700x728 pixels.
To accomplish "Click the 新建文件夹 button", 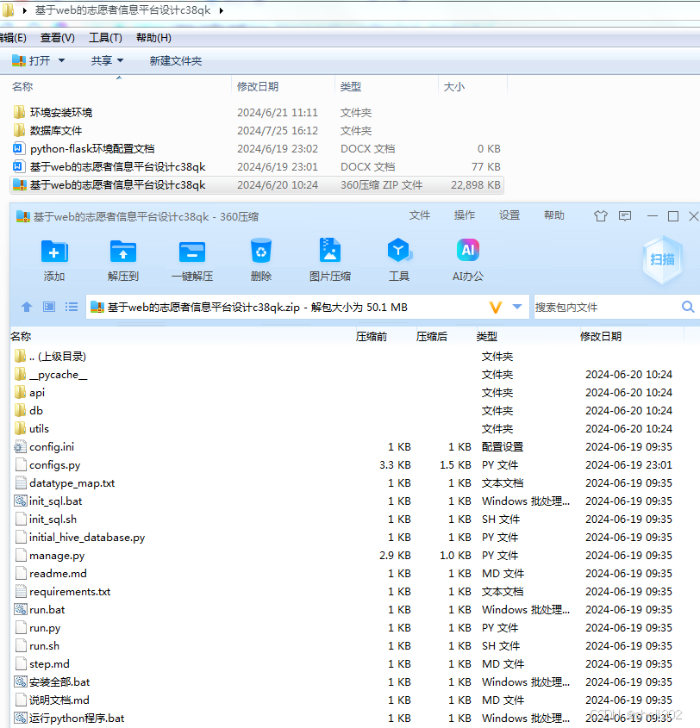I will pos(176,60).
